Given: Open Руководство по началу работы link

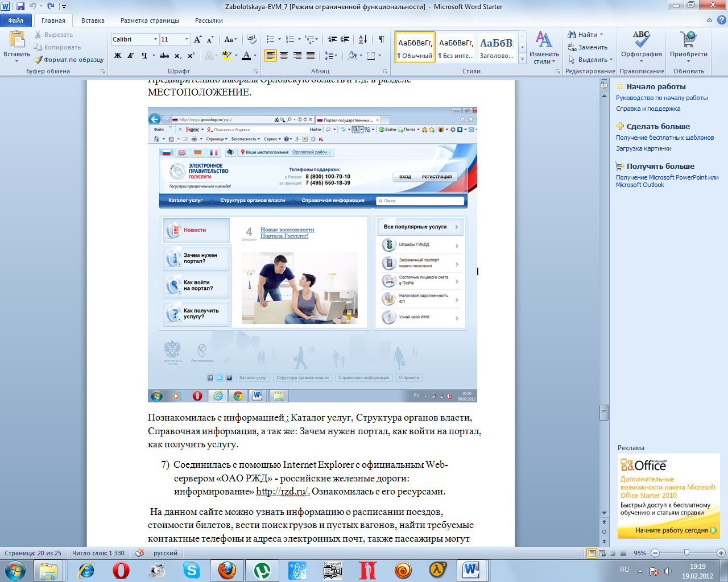Looking at the screenshot, I should point(662,98).
